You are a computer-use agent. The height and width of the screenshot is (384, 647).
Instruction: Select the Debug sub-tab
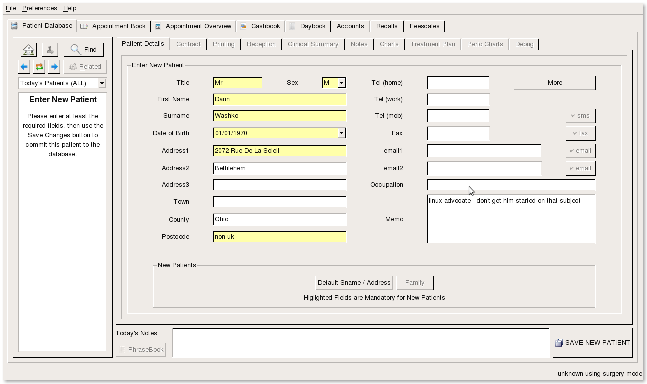point(524,44)
